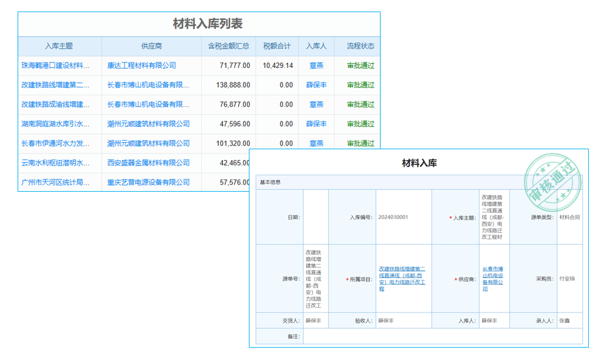Click the 备注 remark input field

[425, 336]
